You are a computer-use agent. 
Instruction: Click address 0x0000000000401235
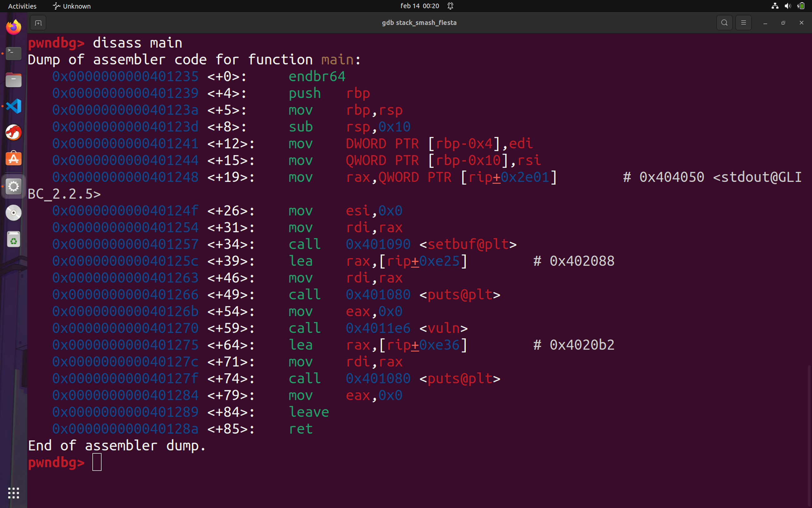[x=126, y=77]
